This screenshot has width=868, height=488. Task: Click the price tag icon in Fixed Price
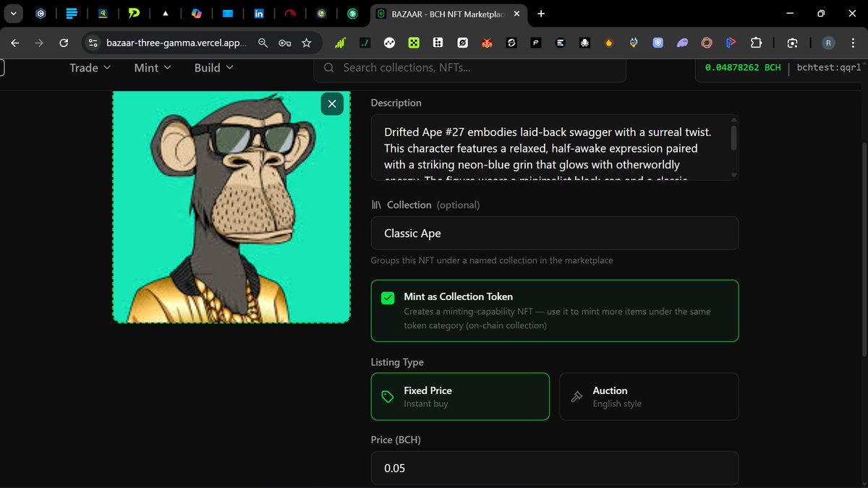pyautogui.click(x=388, y=396)
